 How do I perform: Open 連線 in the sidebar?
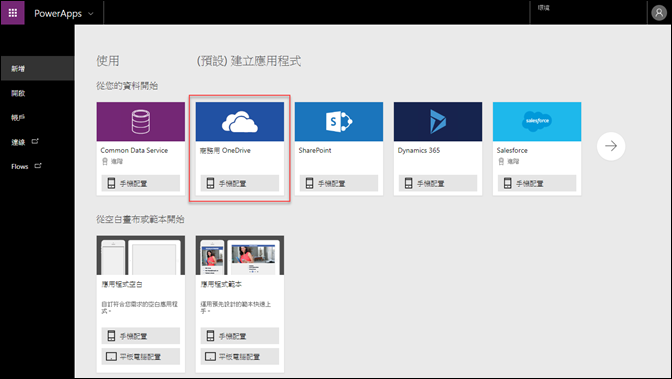[x=18, y=142]
